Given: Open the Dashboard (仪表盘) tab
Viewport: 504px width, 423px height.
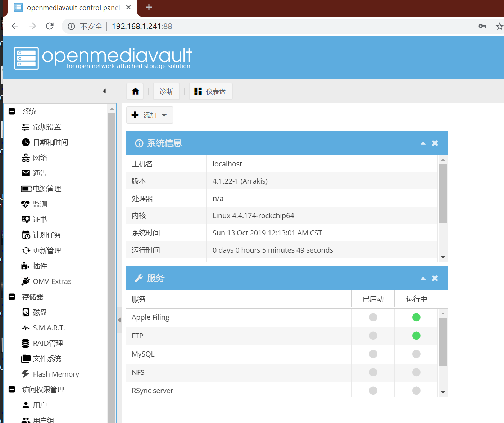Looking at the screenshot, I should [x=210, y=91].
